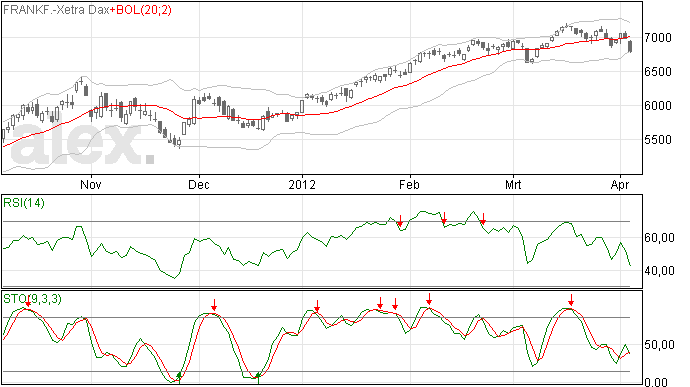Click the red BOL(20;2) indicator label

(x=141, y=10)
